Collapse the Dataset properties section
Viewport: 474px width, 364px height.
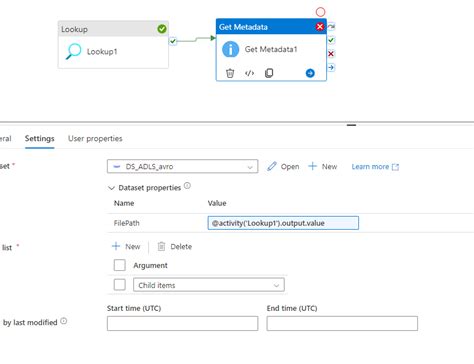(x=111, y=188)
